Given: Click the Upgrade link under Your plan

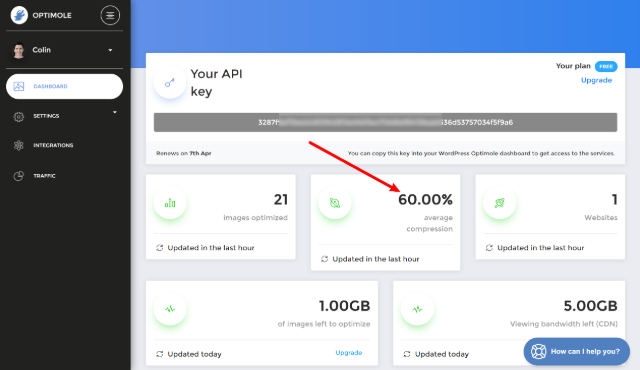Looking at the screenshot, I should coord(596,80).
